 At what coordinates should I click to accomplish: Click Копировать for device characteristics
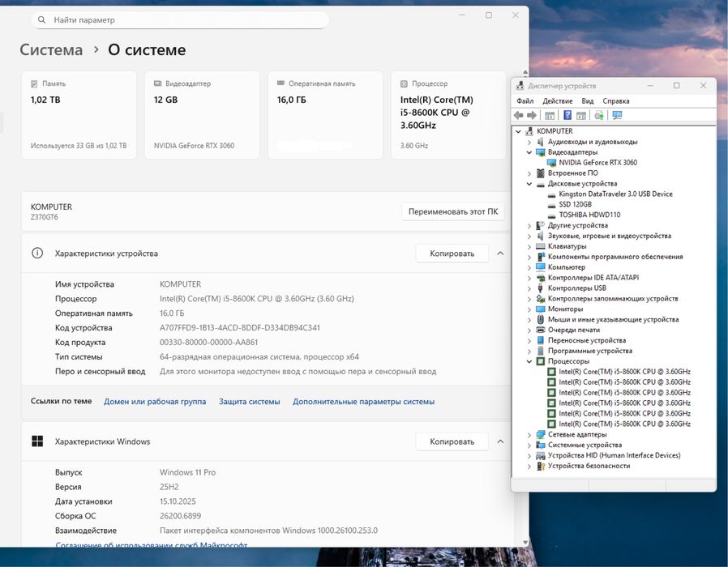pyautogui.click(x=452, y=254)
